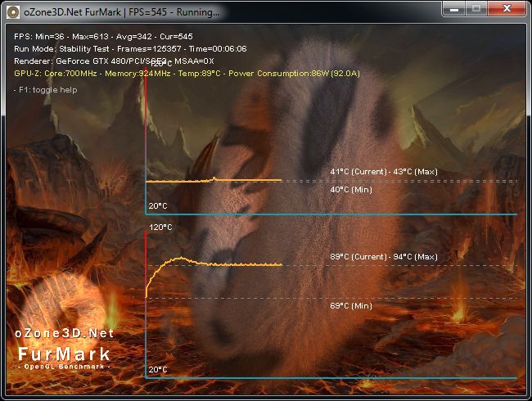Select the 'FPS: Min=36 - Max=613' stats line
Screen dimensions: 532x401
point(103,36)
